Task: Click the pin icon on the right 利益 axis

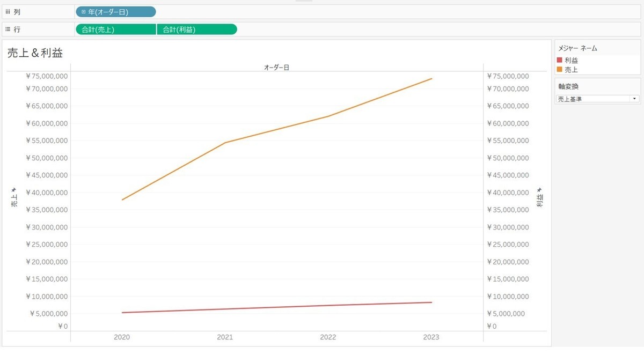Action: coord(540,189)
